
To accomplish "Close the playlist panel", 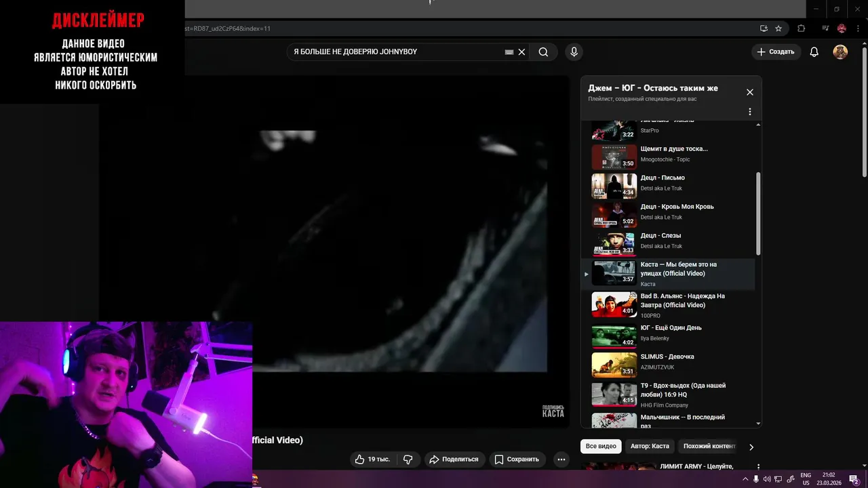I will click(749, 92).
